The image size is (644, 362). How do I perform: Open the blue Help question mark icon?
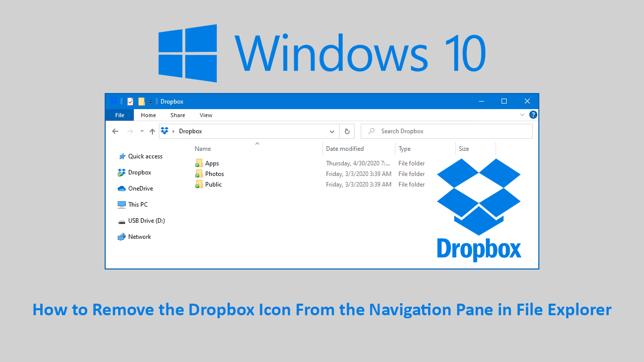click(533, 115)
